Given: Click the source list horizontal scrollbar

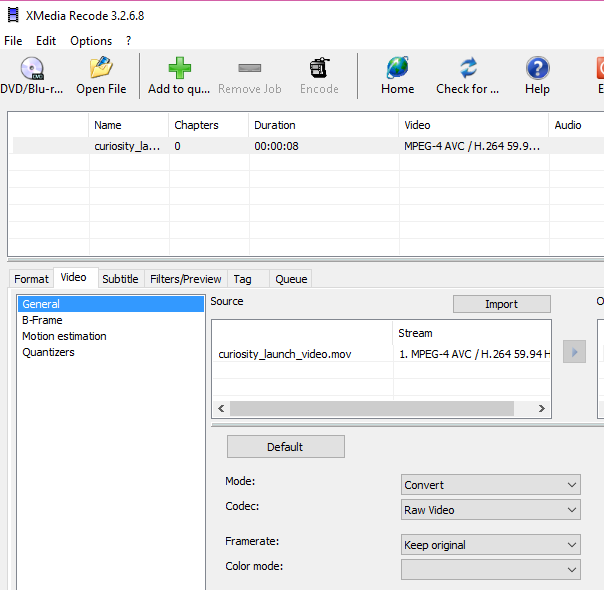Looking at the screenshot, I should pyautogui.click(x=380, y=409).
